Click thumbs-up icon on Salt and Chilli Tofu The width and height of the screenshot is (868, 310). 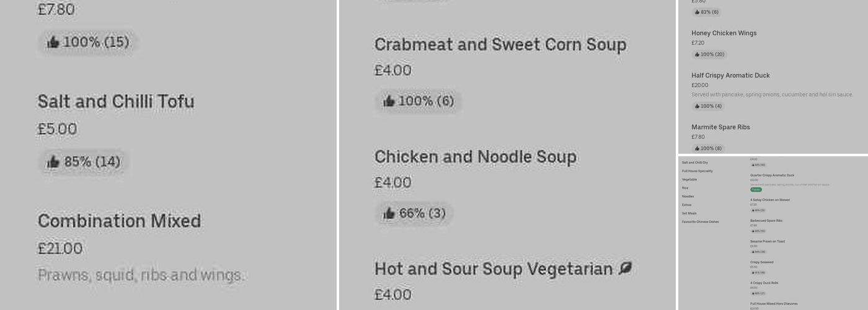[x=53, y=162]
